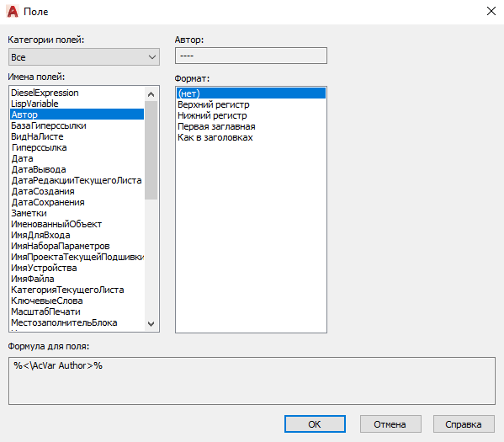Screen dimensions: 504x442
Task: Click the field formula text box
Action: [252, 381]
